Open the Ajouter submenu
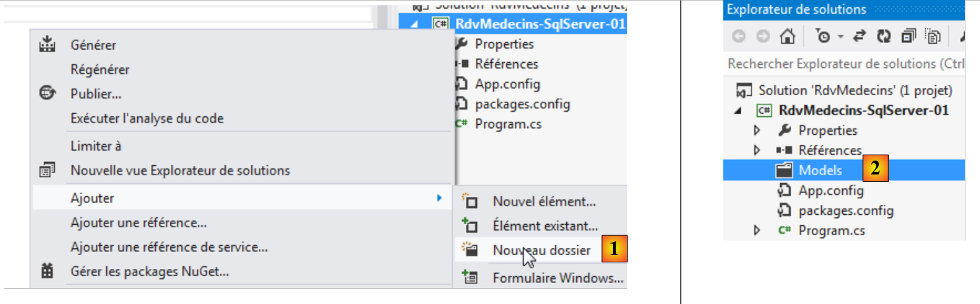This screenshot has width=980, height=304. click(92, 198)
